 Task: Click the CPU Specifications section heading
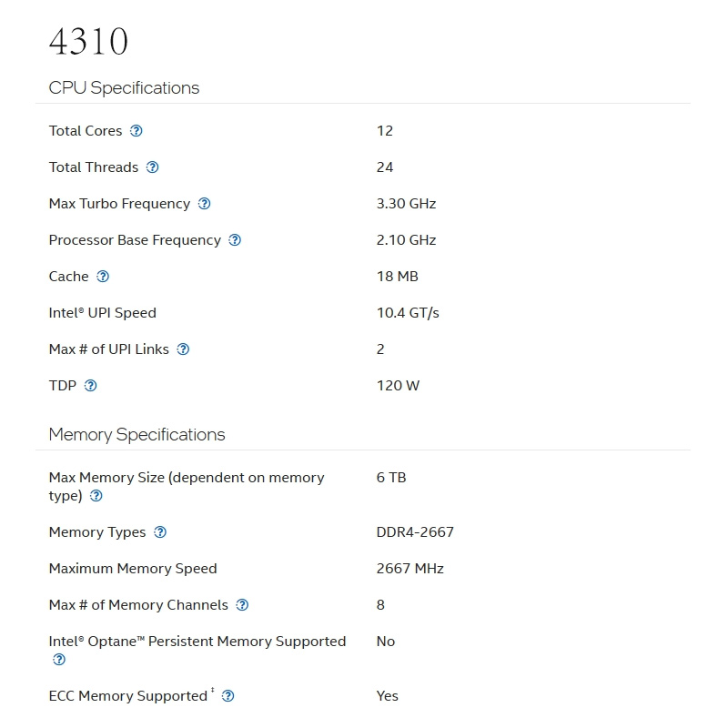click(124, 88)
